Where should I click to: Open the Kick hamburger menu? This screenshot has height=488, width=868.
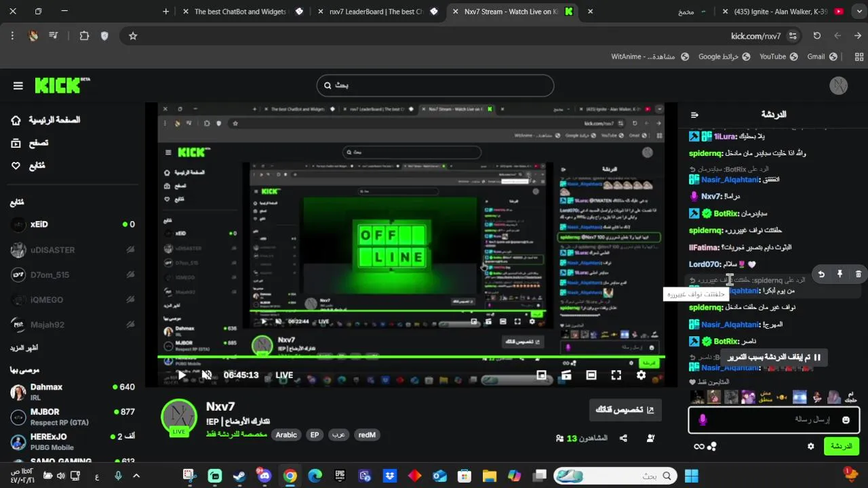(x=18, y=85)
